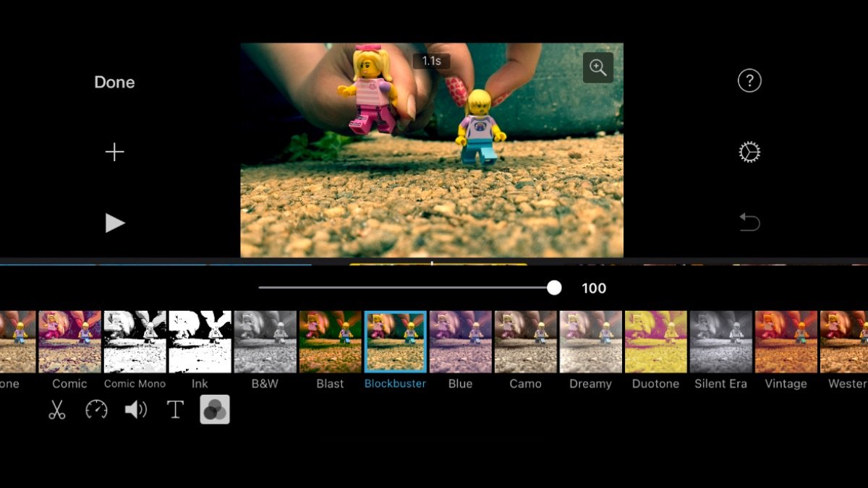868x488 pixels.
Task: Open project settings gear icon
Action: pos(749,152)
